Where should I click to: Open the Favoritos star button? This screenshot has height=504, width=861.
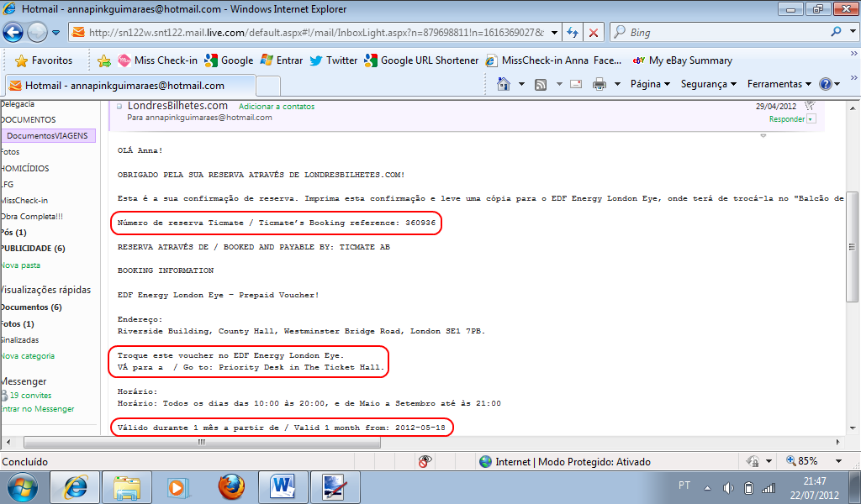44,60
